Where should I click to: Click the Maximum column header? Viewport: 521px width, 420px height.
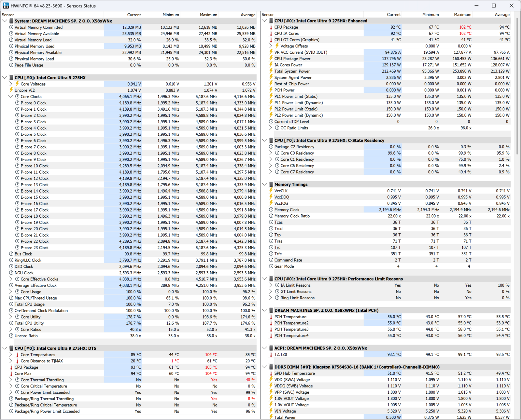pyautogui.click(x=208, y=15)
